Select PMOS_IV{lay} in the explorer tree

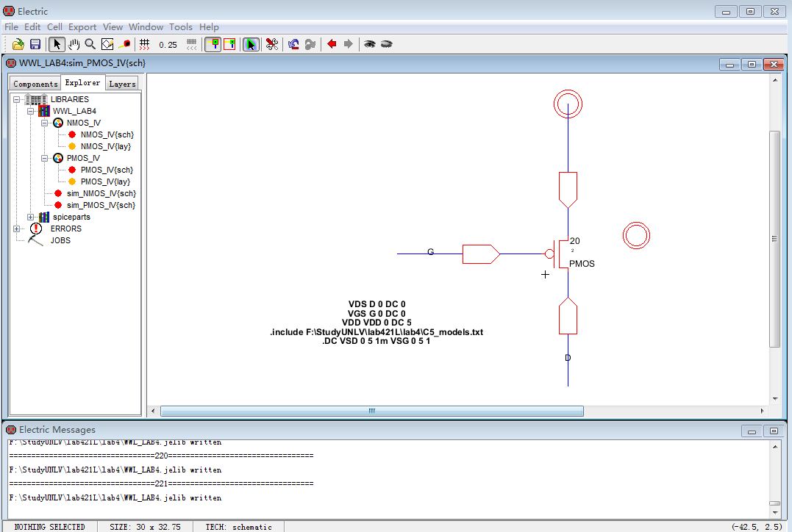pos(105,181)
